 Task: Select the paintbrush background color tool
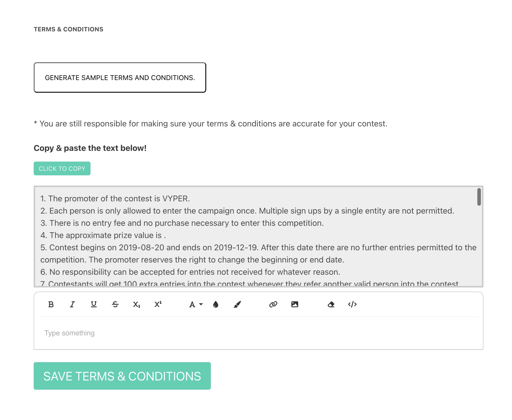[237, 304]
